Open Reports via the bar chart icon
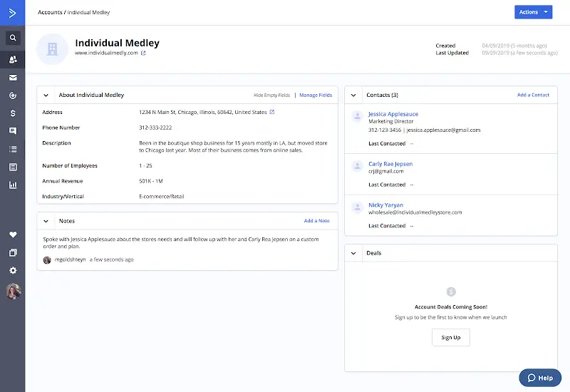This screenshot has height=392, width=570. click(13, 185)
